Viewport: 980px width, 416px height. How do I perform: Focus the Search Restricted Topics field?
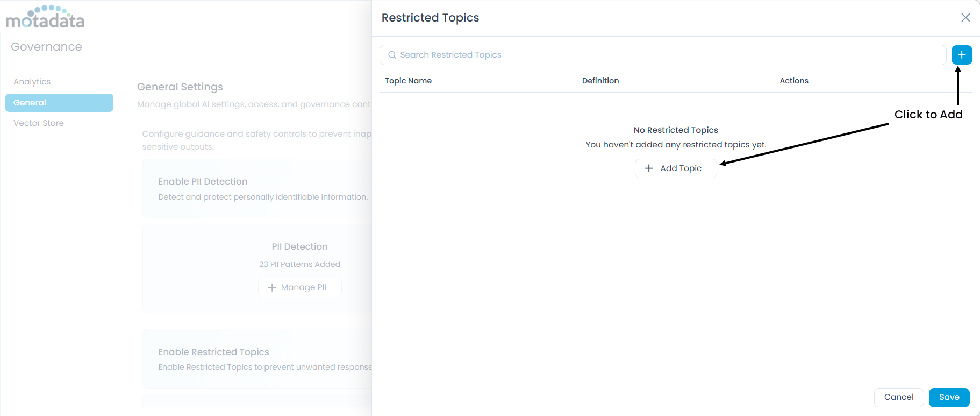pos(667,55)
